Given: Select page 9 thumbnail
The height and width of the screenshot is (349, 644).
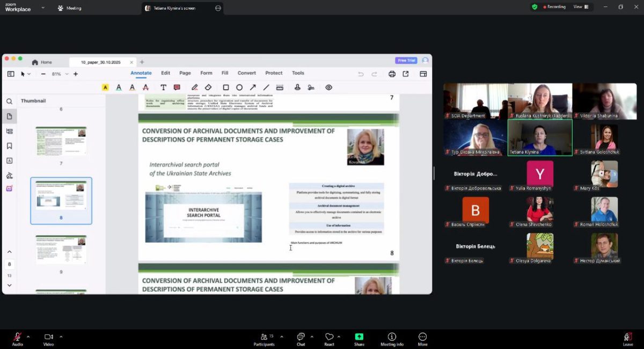Looking at the screenshot, I should (61, 250).
